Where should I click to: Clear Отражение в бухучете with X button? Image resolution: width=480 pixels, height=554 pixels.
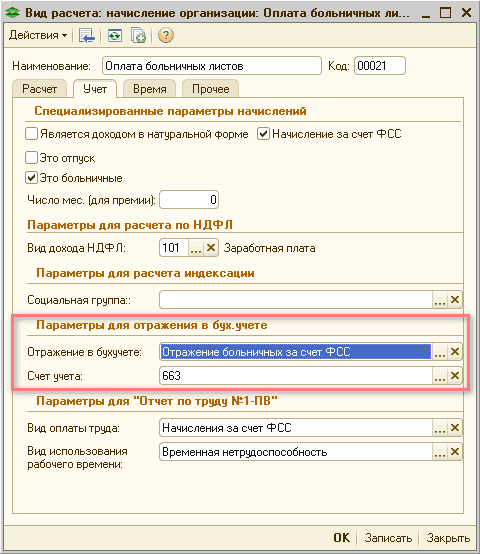(455, 352)
